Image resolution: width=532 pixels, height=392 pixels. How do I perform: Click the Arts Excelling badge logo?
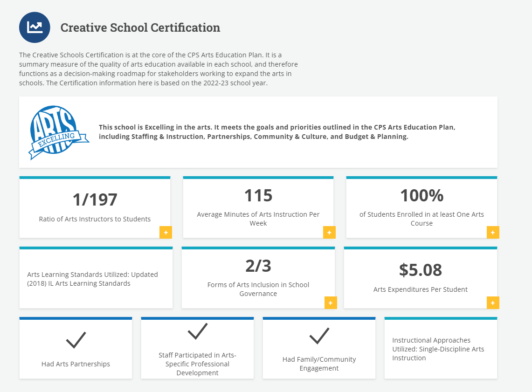[59, 132]
